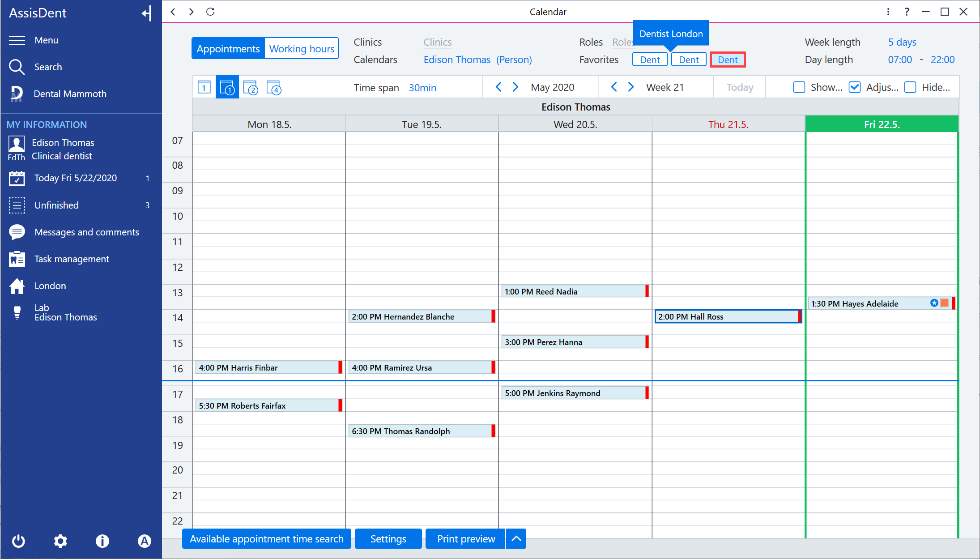
Task: Jump to Today in calendar
Action: click(x=740, y=87)
